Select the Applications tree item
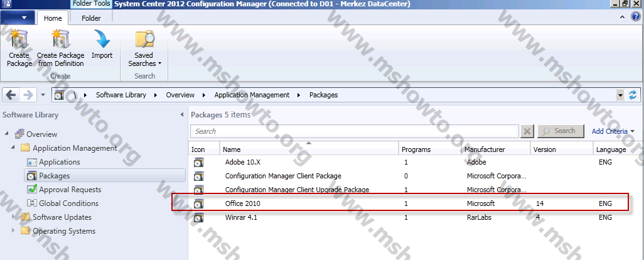Screen dimensions: 644x260 [60, 162]
